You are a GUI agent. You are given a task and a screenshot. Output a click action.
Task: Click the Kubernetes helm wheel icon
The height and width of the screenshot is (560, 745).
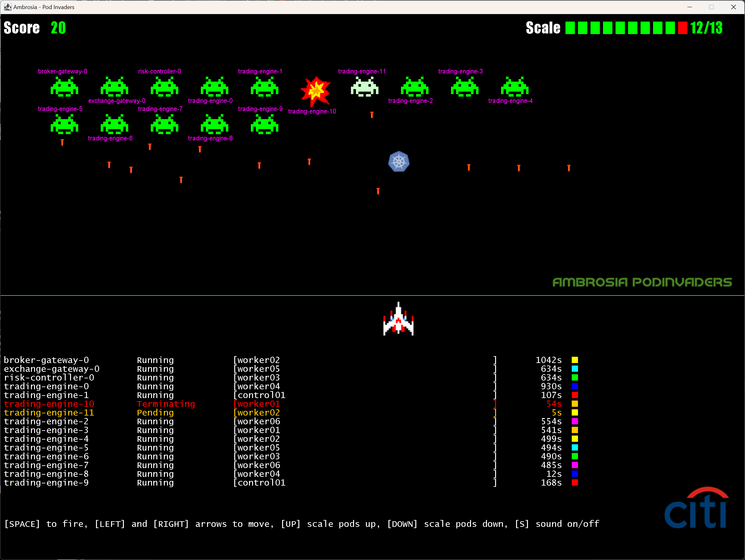(398, 162)
